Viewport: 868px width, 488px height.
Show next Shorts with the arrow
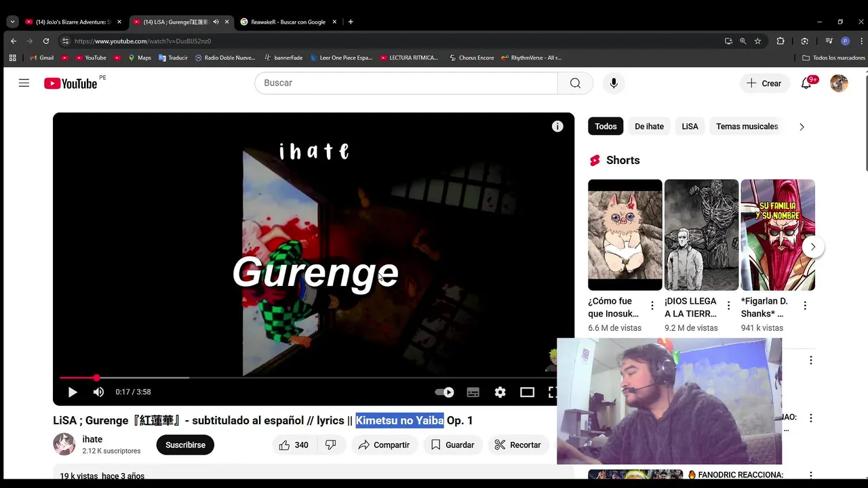tap(812, 247)
